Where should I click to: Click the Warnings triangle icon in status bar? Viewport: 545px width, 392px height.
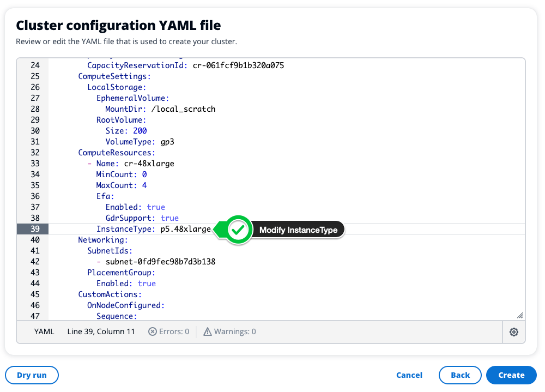[207, 331]
